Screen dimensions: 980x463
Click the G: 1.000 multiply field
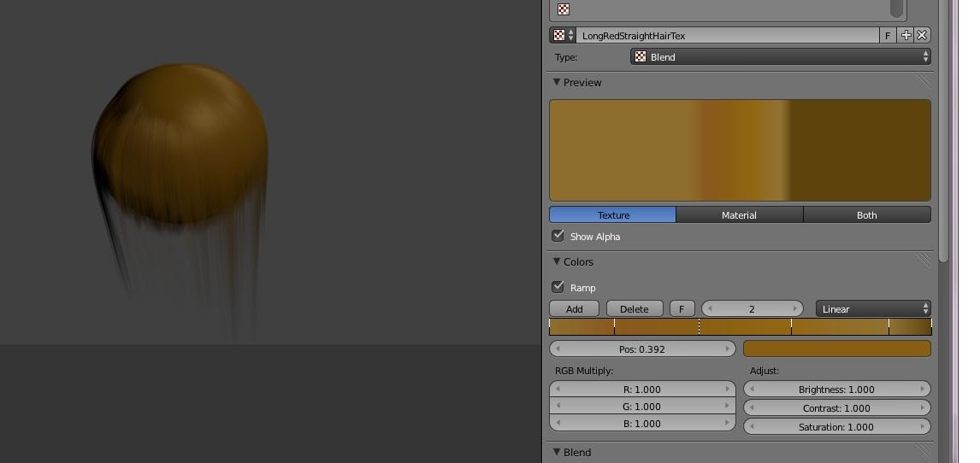(x=642, y=407)
